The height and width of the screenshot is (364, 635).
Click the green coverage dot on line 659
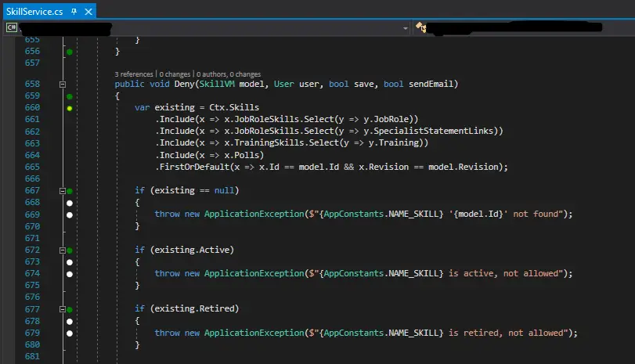pyautogui.click(x=70, y=96)
